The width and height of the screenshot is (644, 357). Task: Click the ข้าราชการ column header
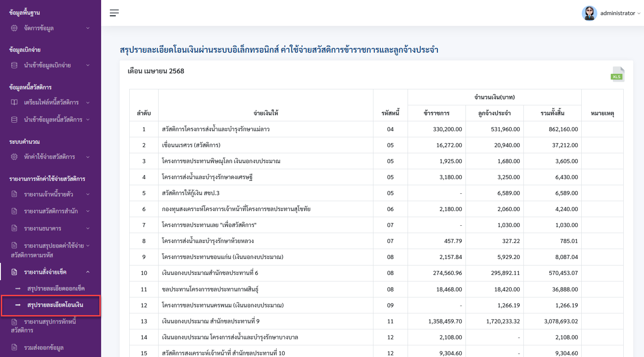[437, 113]
